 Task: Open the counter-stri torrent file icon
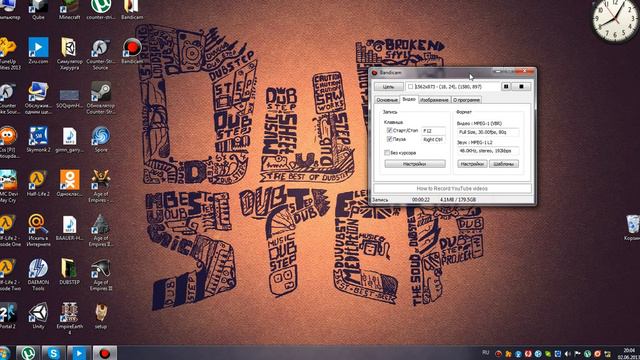coord(100,10)
